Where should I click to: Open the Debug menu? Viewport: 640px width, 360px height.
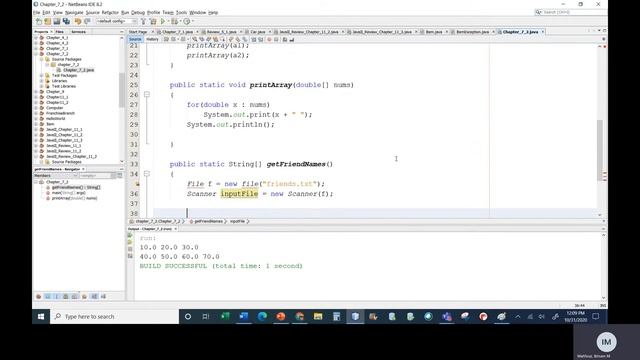coord(138,13)
